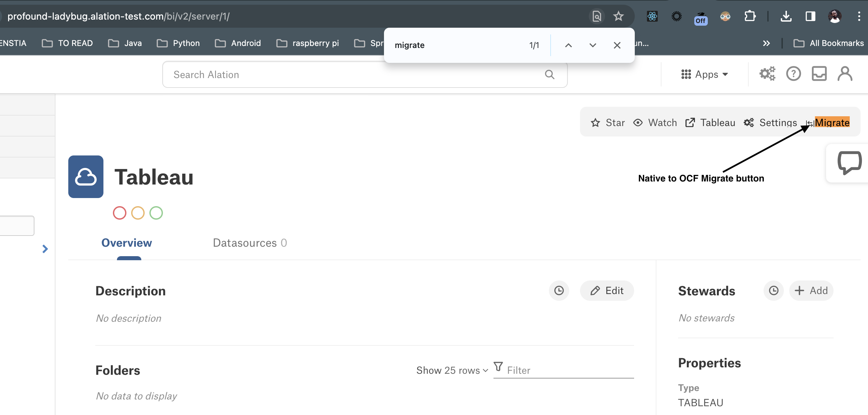Open the Tableau server Settings
The height and width of the screenshot is (415, 868).
pos(770,122)
